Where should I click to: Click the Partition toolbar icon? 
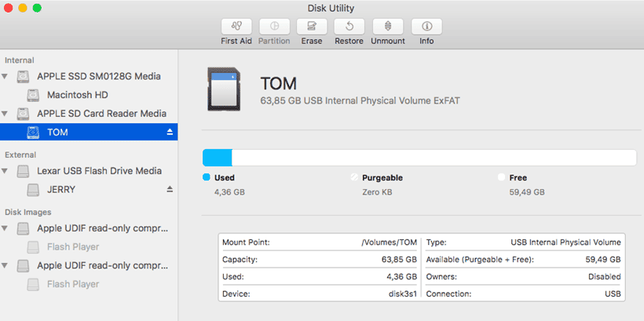[x=274, y=27]
